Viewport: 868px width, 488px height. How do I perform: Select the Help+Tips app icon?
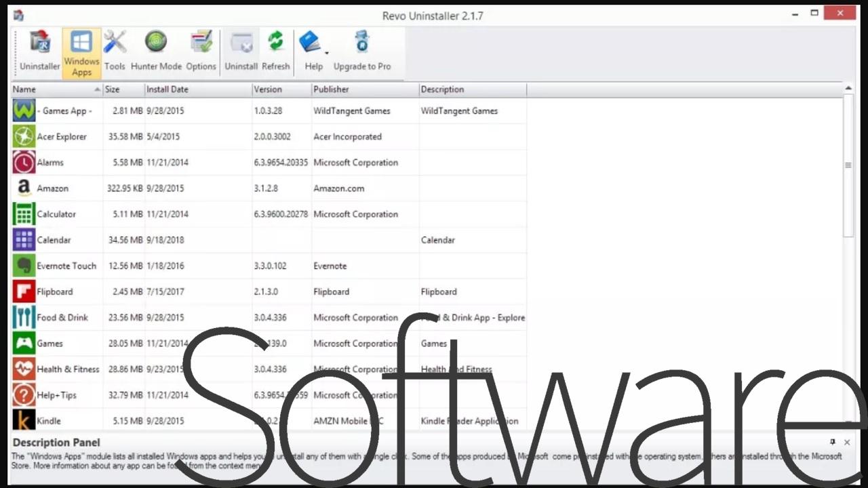pyautogui.click(x=24, y=394)
